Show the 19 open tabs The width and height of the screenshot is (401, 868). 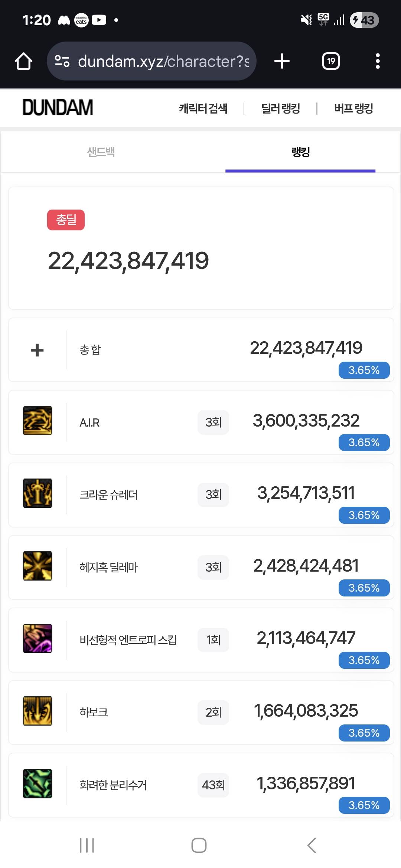click(331, 61)
